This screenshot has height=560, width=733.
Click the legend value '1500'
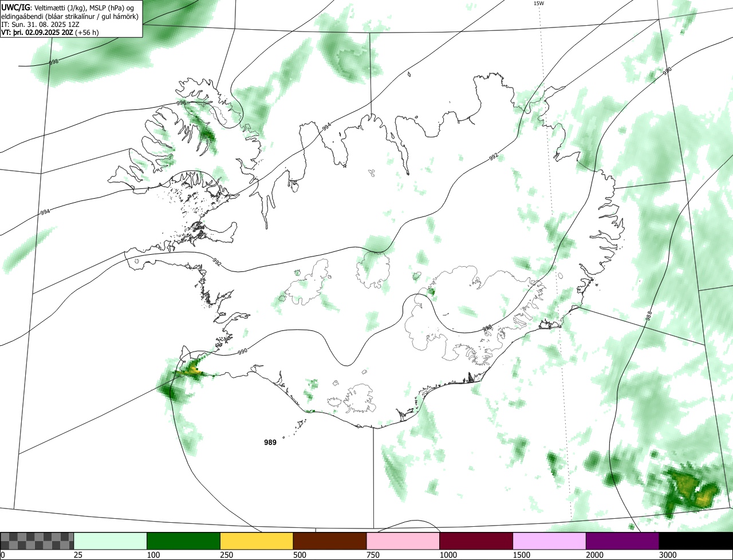pyautogui.click(x=522, y=555)
